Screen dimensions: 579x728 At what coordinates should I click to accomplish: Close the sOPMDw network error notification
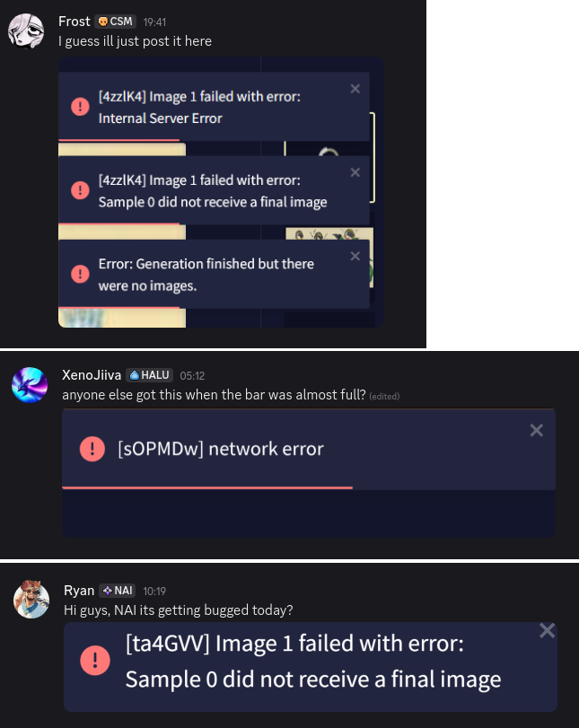pos(536,430)
